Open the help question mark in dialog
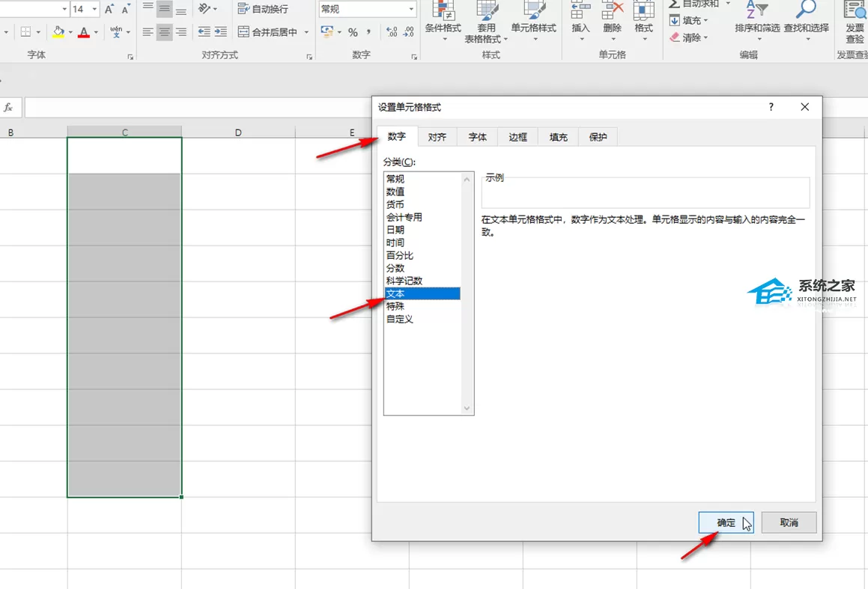 pyautogui.click(x=771, y=107)
